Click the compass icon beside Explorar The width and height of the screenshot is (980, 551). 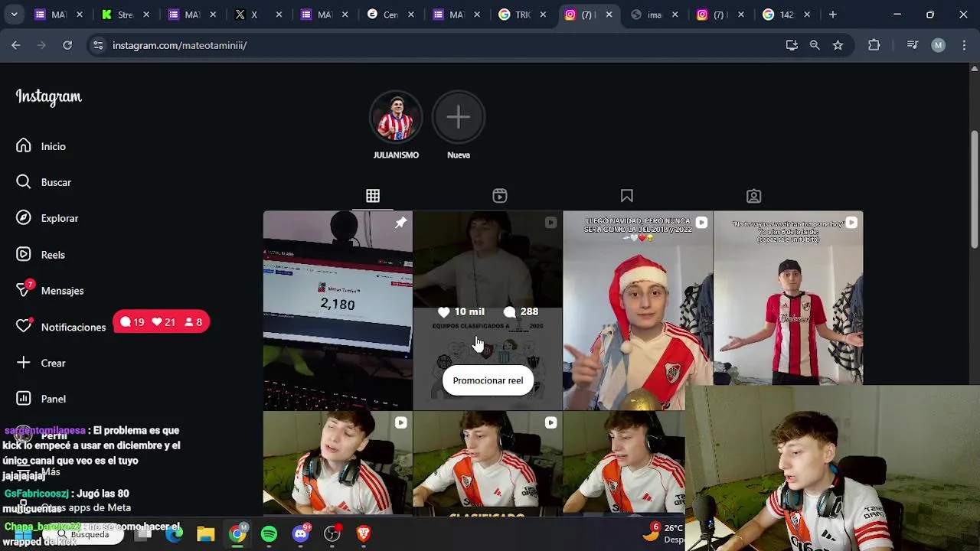(24, 218)
